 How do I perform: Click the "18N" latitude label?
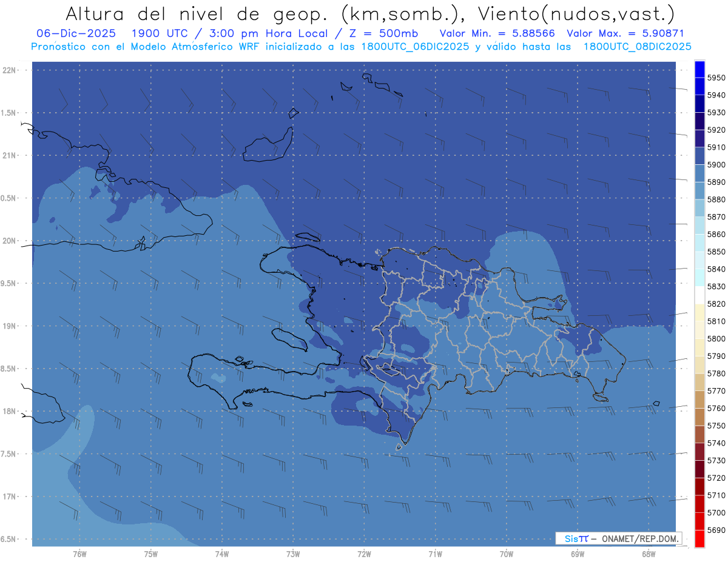click(8, 411)
